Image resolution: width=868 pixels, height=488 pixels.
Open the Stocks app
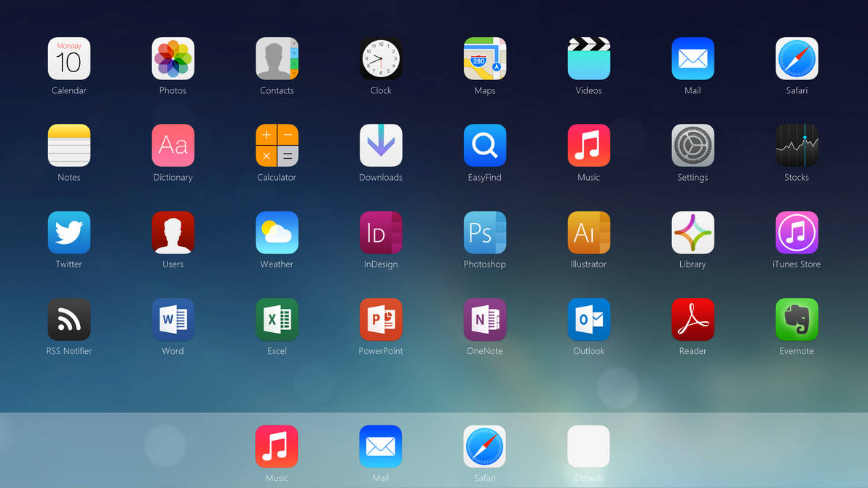[796, 146]
